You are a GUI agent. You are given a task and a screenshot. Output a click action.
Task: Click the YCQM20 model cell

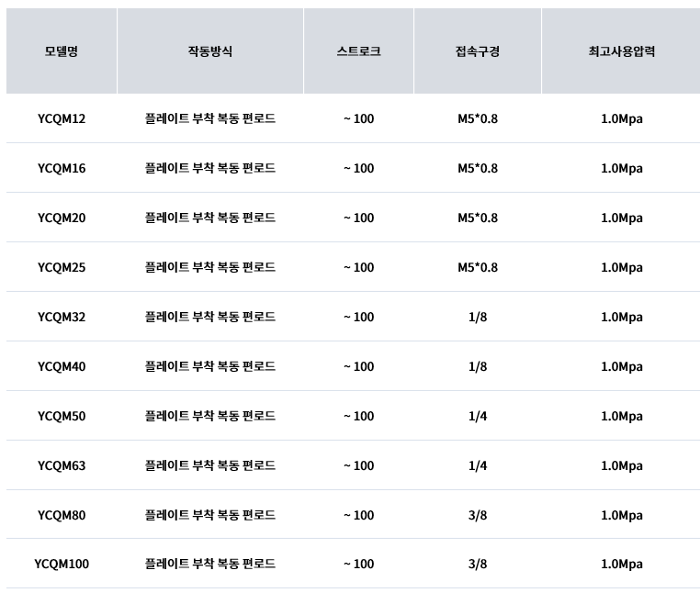(62, 218)
